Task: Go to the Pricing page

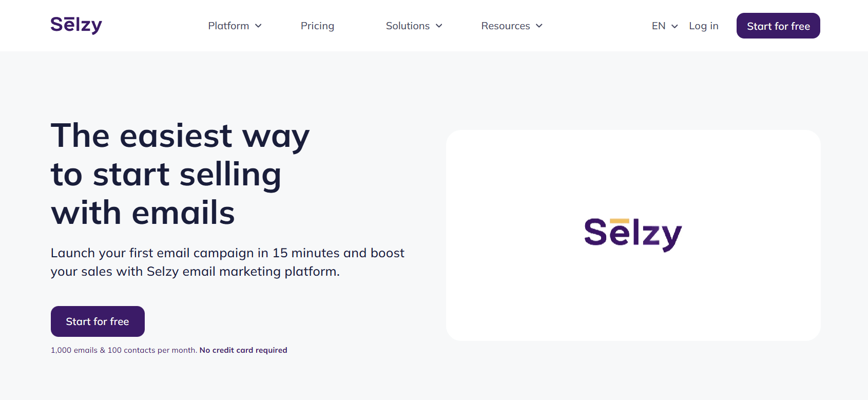Action: (317, 26)
